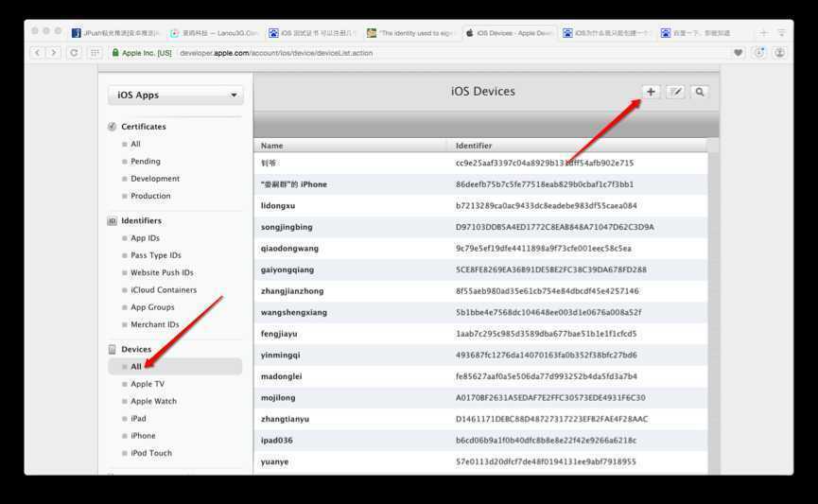Switch to the JPush browser tab
This screenshot has height=504, width=818.
[115, 33]
